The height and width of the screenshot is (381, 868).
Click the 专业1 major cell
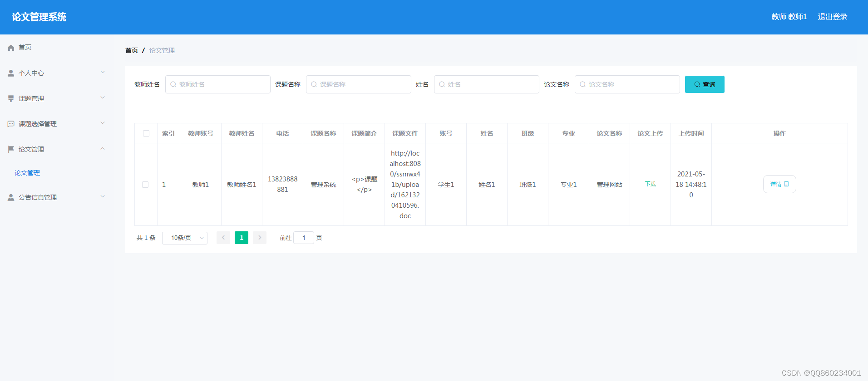[x=568, y=185]
